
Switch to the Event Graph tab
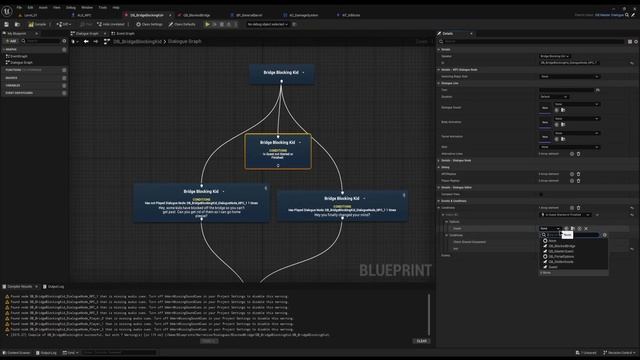123,33
